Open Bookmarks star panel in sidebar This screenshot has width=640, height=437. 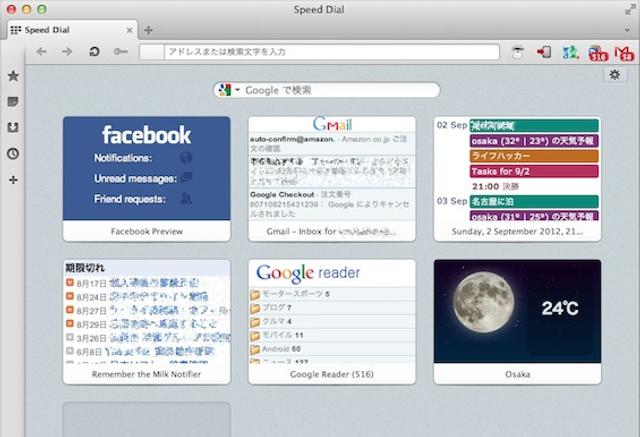[13, 76]
